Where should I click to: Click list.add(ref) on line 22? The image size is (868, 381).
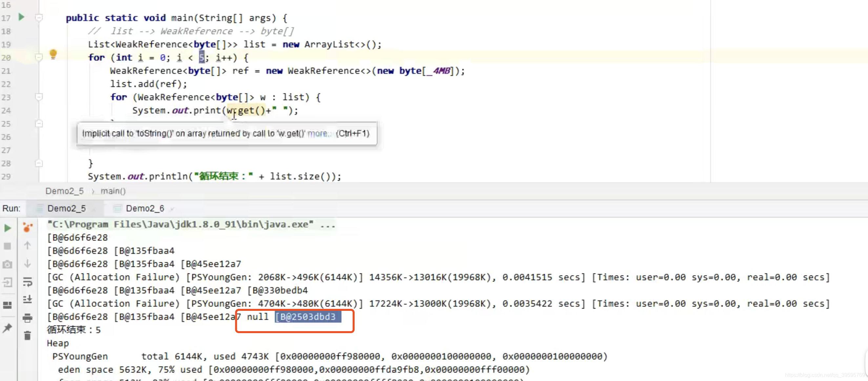pyautogui.click(x=148, y=84)
